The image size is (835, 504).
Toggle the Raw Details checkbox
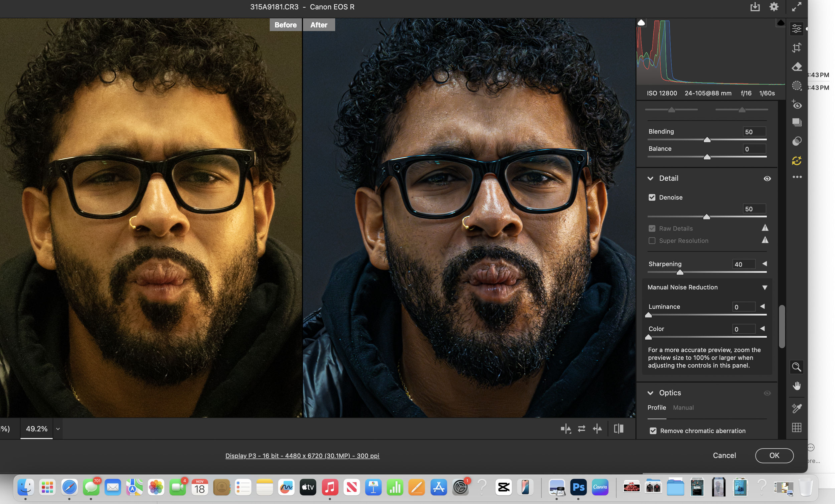(652, 228)
